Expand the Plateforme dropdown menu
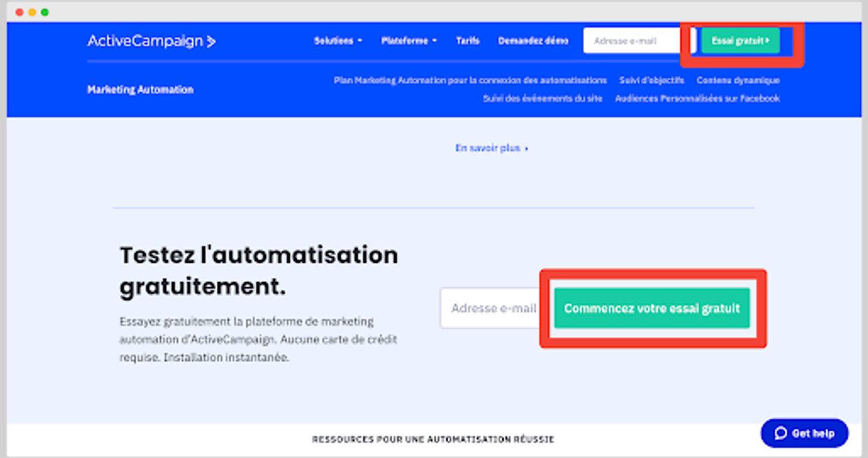 (409, 41)
